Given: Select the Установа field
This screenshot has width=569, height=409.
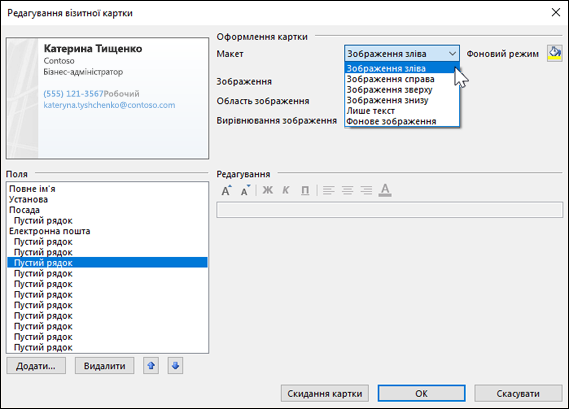Looking at the screenshot, I should click(107, 199).
